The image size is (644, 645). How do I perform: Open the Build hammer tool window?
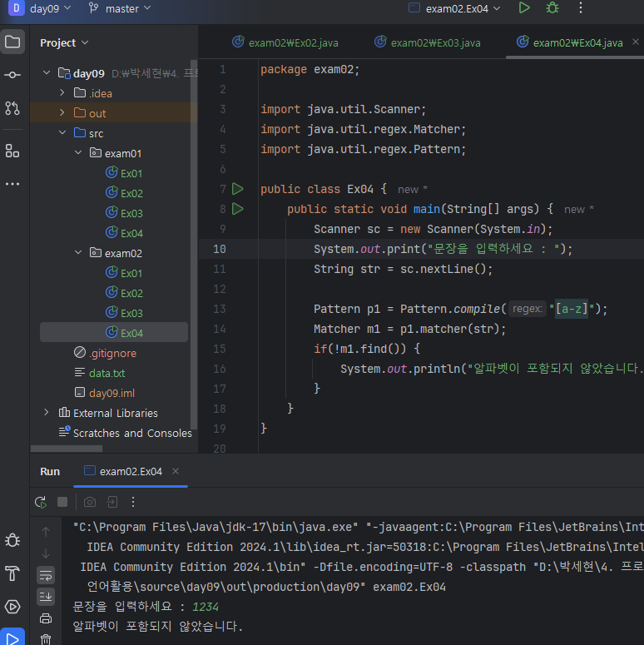[x=12, y=573]
